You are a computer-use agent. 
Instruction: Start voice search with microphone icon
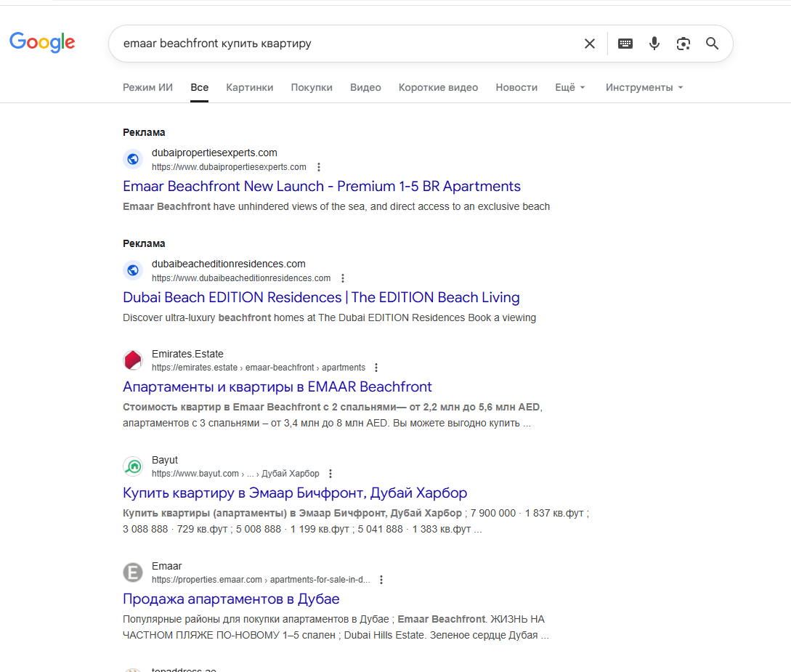click(x=654, y=44)
